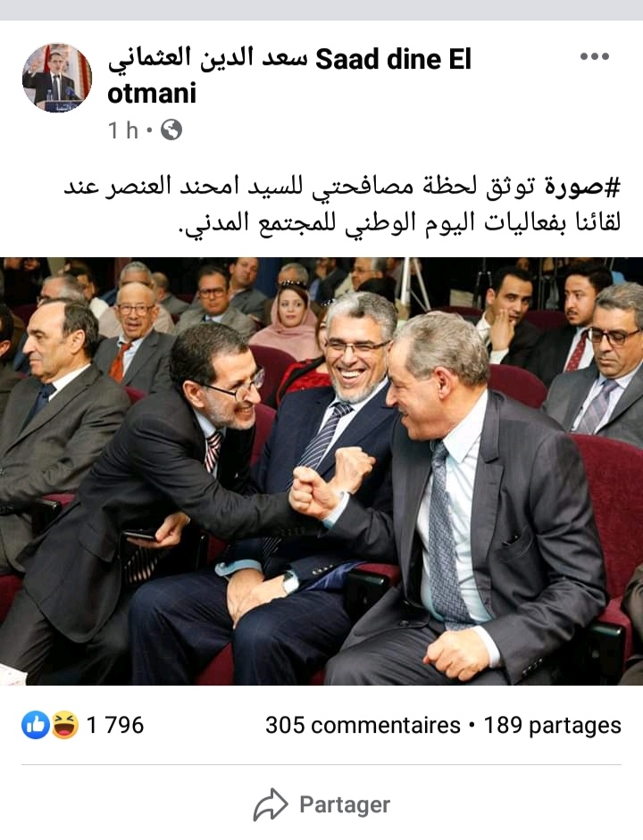Image resolution: width=643 pixels, height=840 pixels.
Task: Click the Arabic post caption text
Action: (343, 205)
